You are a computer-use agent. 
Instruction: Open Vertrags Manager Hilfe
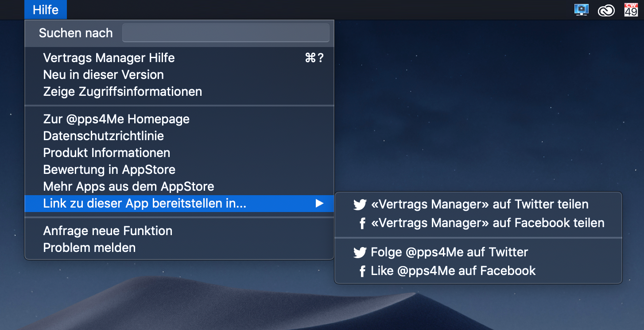pos(179,58)
